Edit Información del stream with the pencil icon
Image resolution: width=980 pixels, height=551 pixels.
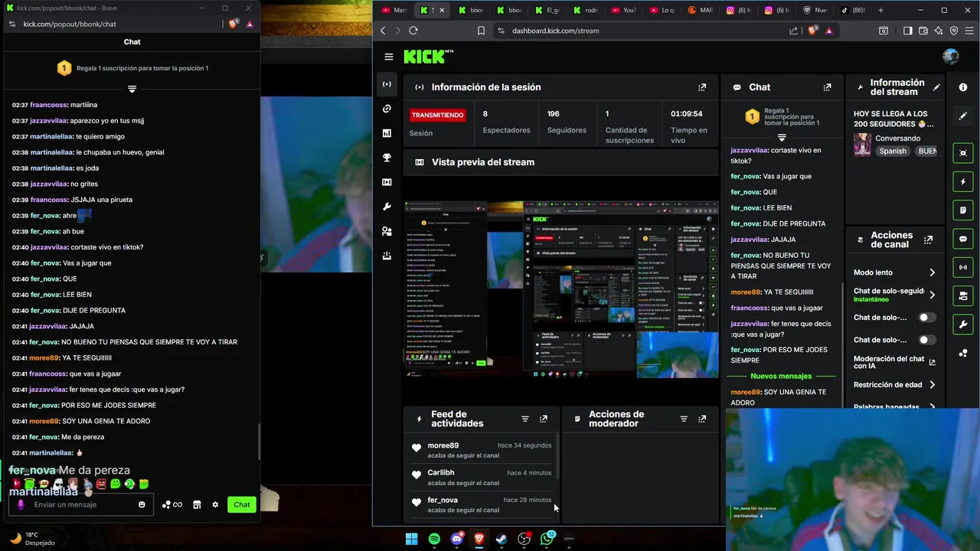pyautogui.click(x=936, y=87)
